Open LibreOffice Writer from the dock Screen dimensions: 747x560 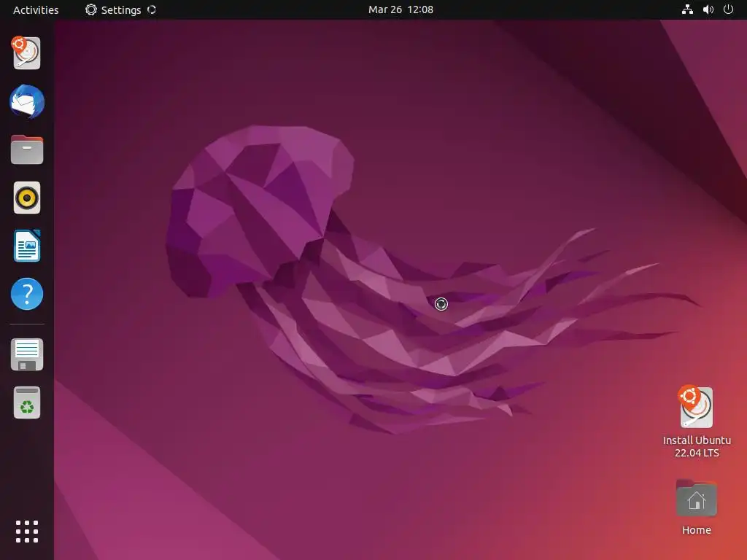click(27, 246)
